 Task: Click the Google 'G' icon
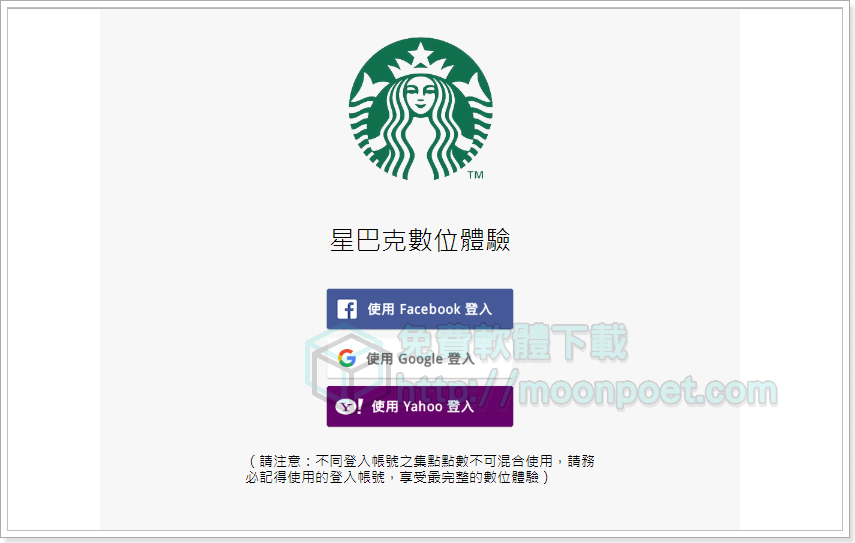347,358
